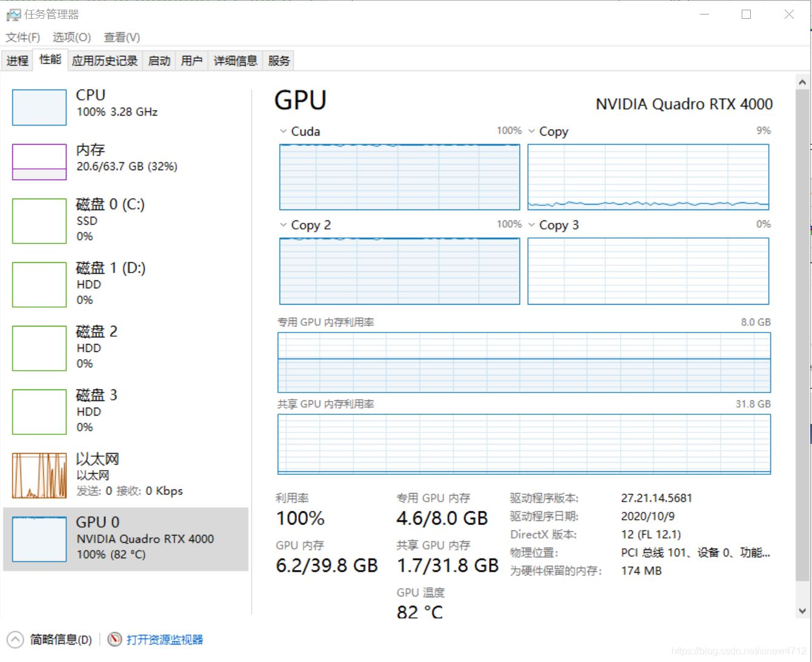
Task: Click the PCI 总线 101 physical location value
Action: click(x=696, y=553)
